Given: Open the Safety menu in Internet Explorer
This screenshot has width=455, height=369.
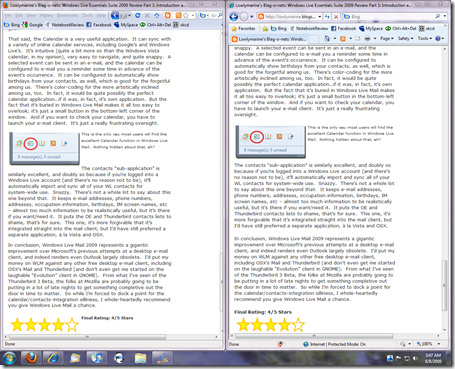Looking at the screenshot, I should 405,39.
